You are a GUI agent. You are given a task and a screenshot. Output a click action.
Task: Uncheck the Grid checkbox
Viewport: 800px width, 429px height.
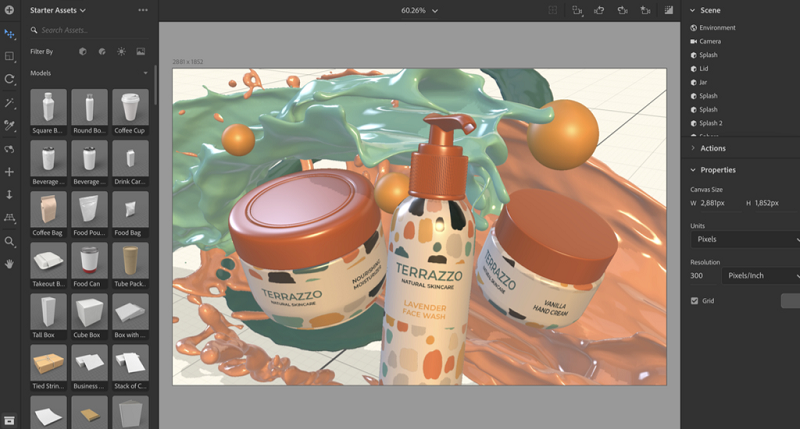(695, 300)
